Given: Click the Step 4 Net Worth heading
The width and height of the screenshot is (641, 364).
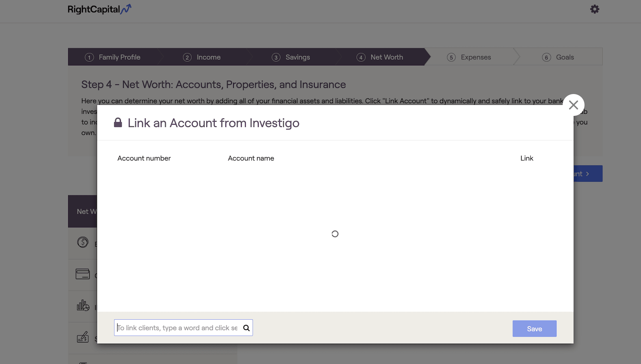Looking at the screenshot, I should 214,84.
